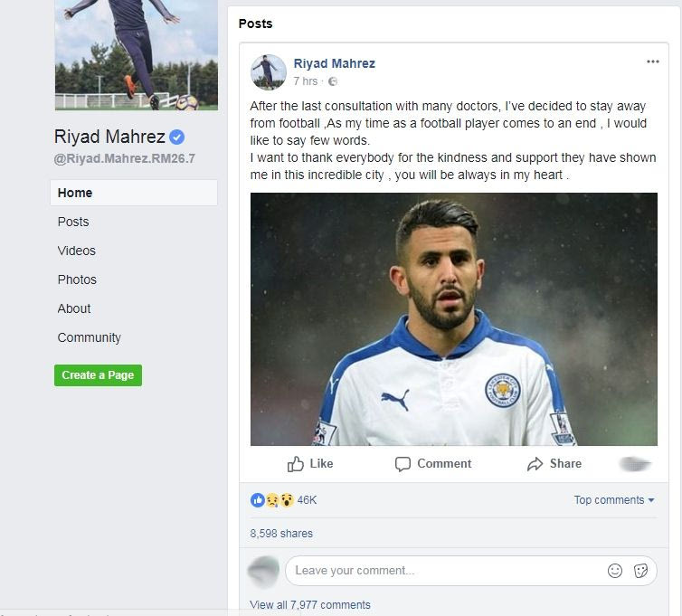Open the post options three-dot menu

[x=653, y=62]
